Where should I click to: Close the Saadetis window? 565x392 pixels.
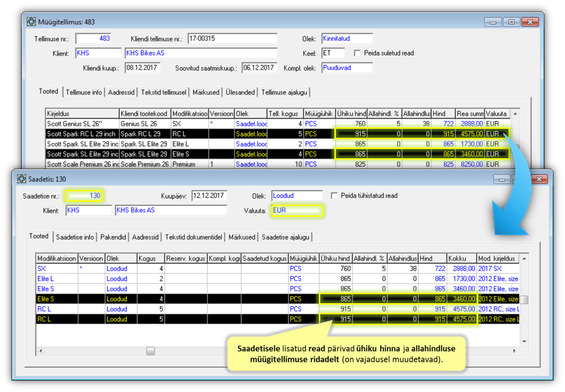pyautogui.click(x=539, y=179)
